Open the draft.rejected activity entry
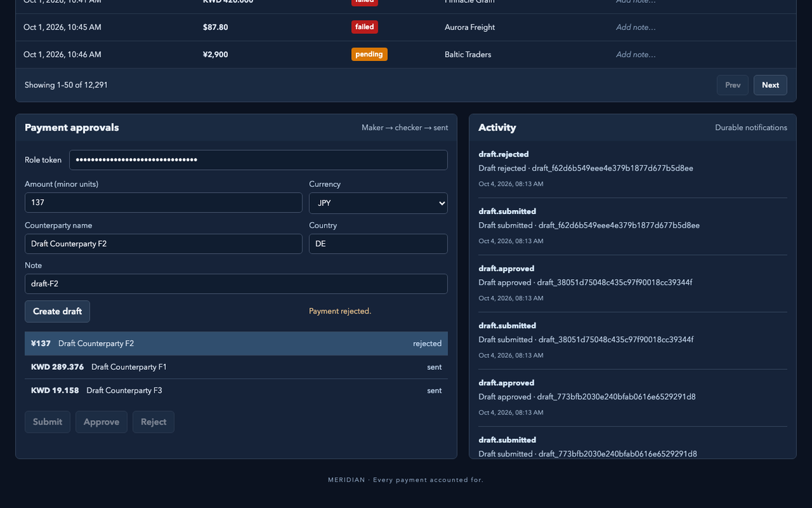812x508 pixels. point(633,169)
